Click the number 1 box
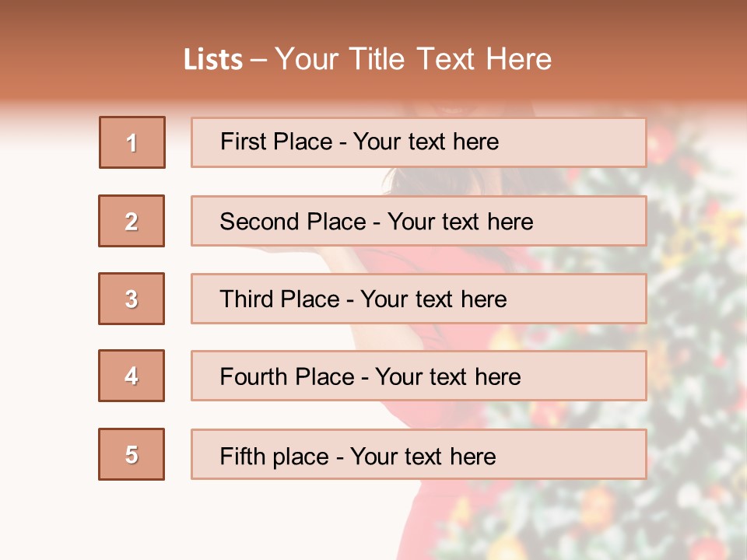 coord(132,142)
